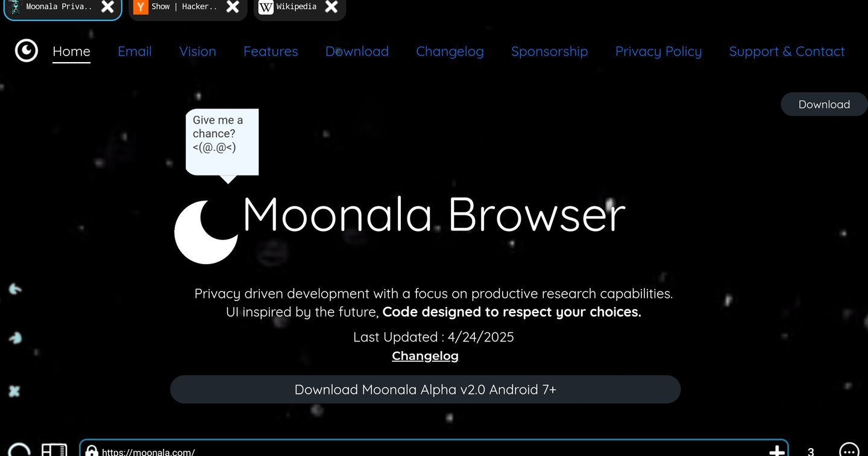
Task: Select Vision from the navigation bar
Action: click(198, 51)
